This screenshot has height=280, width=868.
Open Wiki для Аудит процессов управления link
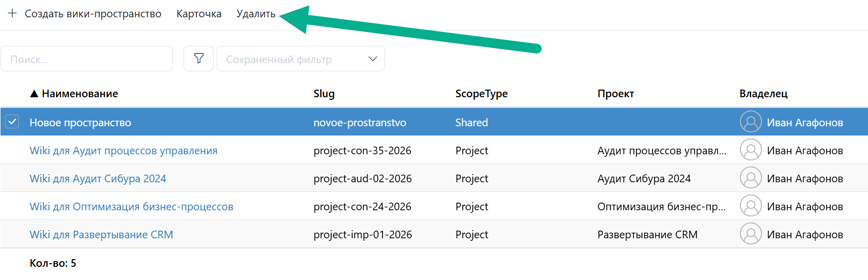(x=123, y=151)
